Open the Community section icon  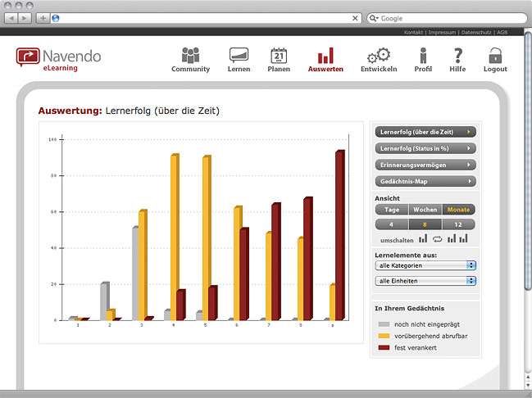tap(190, 56)
